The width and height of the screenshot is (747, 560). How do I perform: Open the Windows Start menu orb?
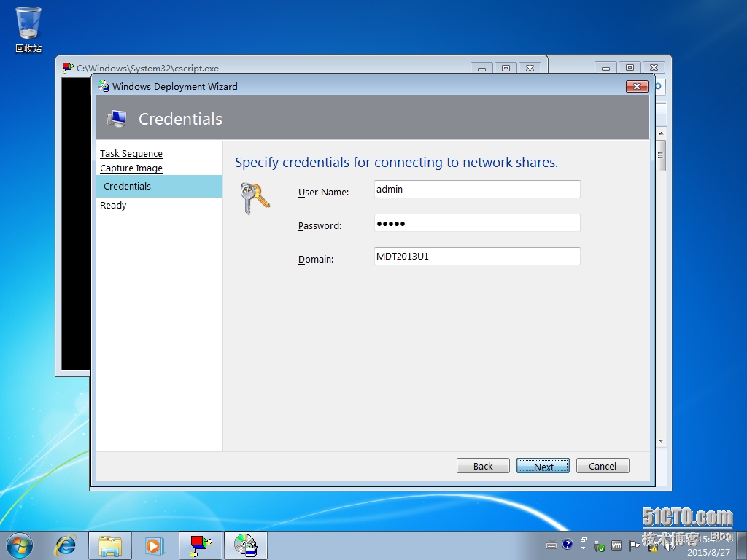click(x=19, y=545)
